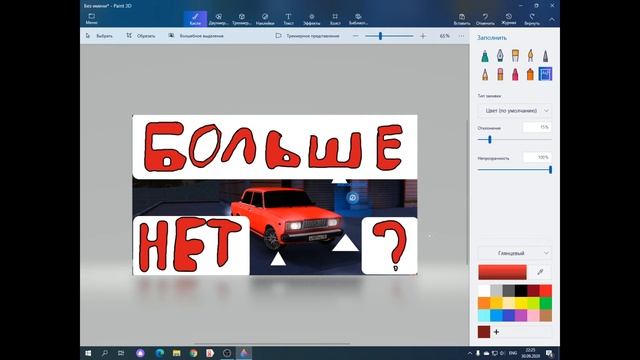Click Redo (Вернуть)
Image resolution: width=640 pixels, height=360 pixels.
point(532,19)
